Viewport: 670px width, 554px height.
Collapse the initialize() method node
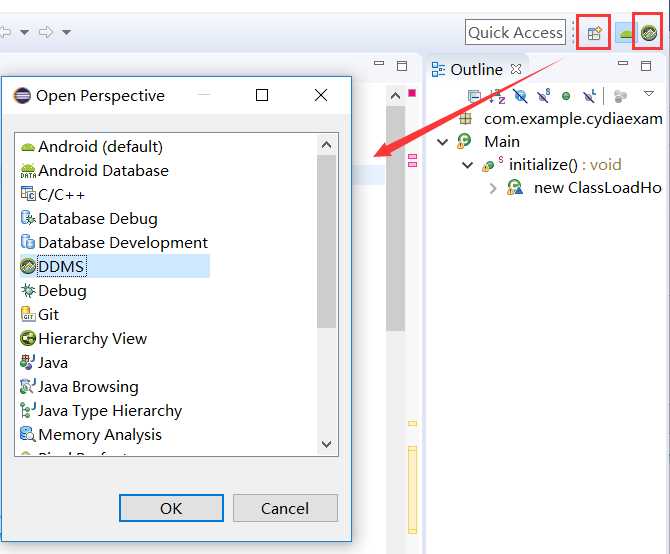click(468, 165)
